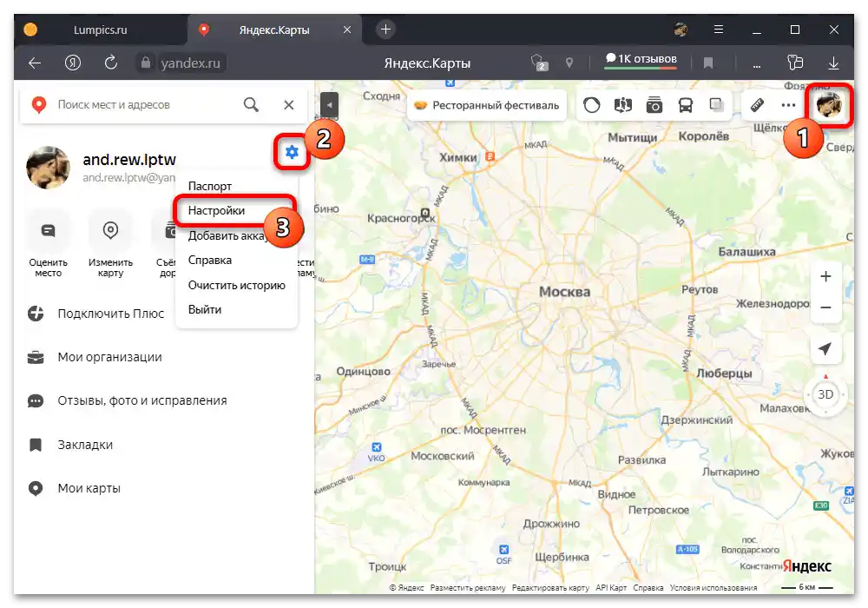The height and width of the screenshot is (608, 868).
Task: Select Добавить аккаунт menu entry
Action: pos(227,236)
